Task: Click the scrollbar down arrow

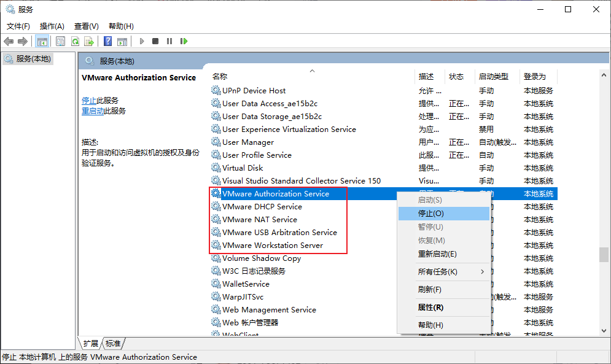Action: click(x=604, y=331)
